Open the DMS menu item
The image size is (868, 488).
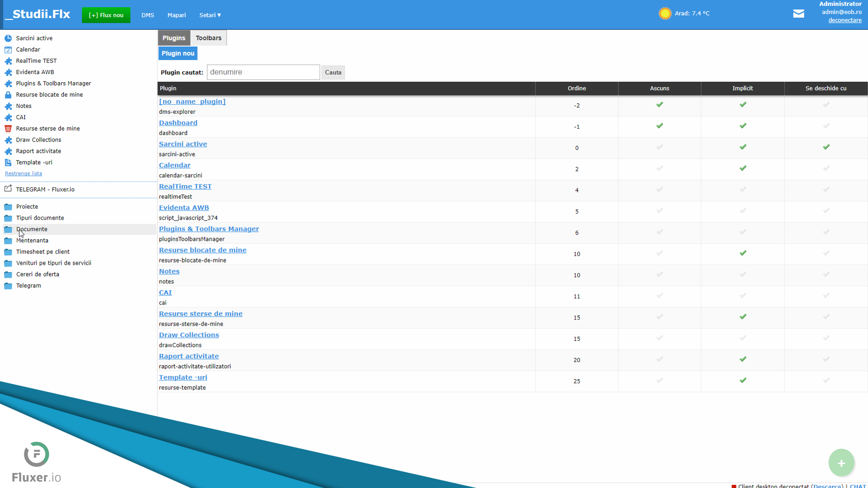[147, 15]
